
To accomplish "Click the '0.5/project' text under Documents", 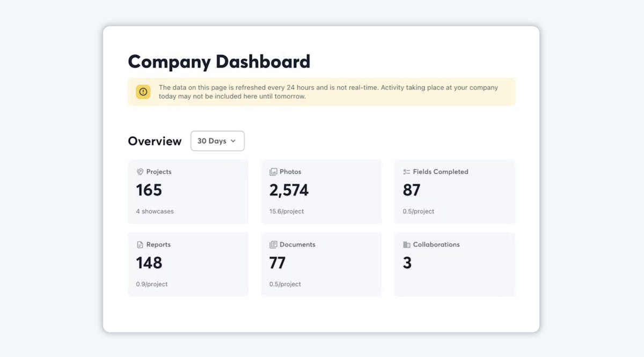I will pyautogui.click(x=285, y=284).
